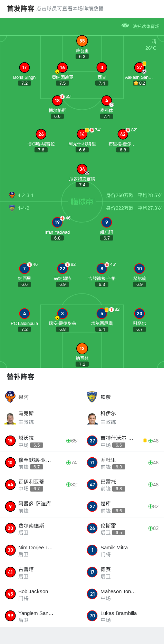Open the 果阿 team crest in substitutes
The height and width of the screenshot is (644, 164).
pyautogui.click(x=10, y=397)
